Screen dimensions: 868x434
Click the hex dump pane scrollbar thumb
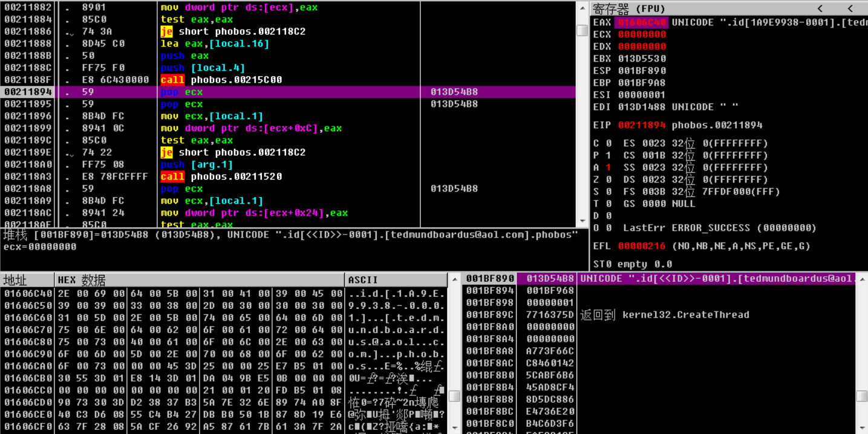pyautogui.click(x=454, y=397)
